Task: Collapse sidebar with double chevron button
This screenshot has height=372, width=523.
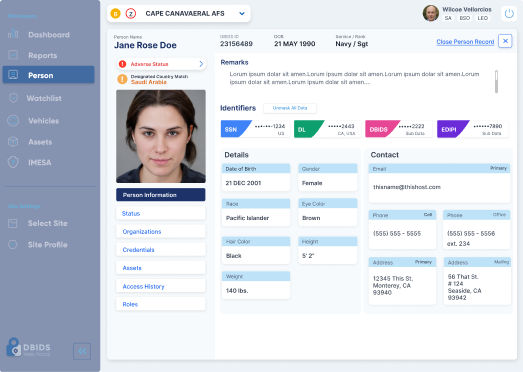Action: pyautogui.click(x=82, y=351)
